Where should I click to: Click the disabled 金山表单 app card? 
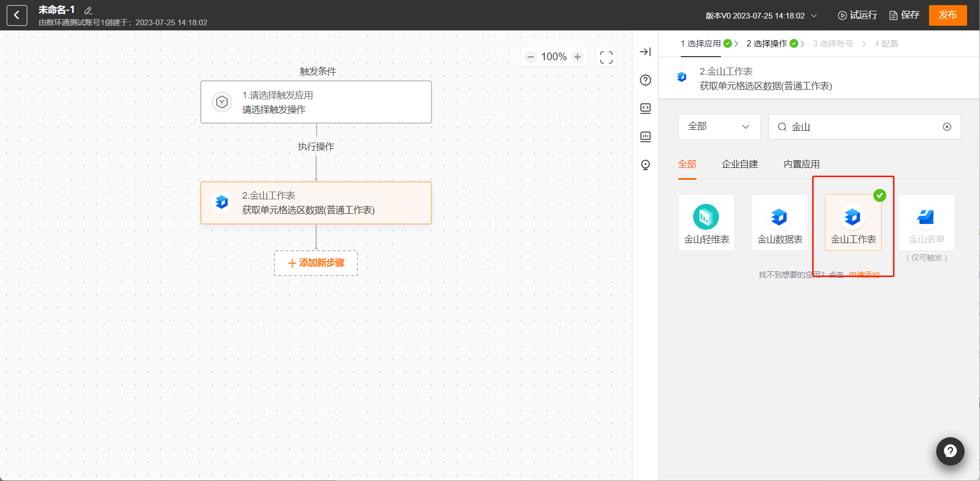927,222
